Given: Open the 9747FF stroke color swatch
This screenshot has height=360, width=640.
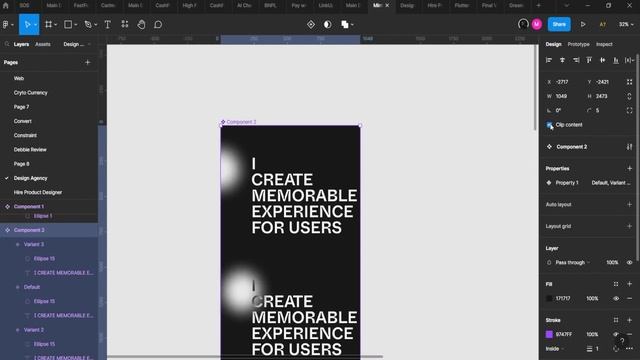Looking at the screenshot, I should pyautogui.click(x=549, y=334).
